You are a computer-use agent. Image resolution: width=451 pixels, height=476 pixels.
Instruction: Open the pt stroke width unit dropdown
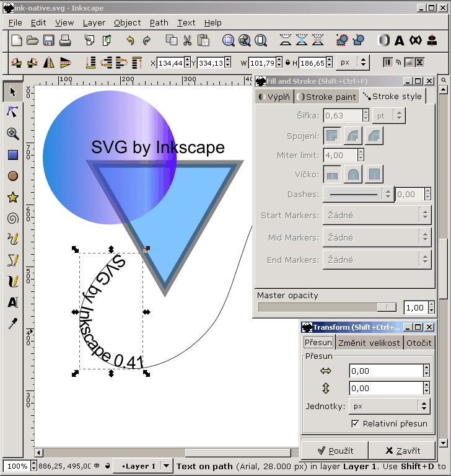389,116
